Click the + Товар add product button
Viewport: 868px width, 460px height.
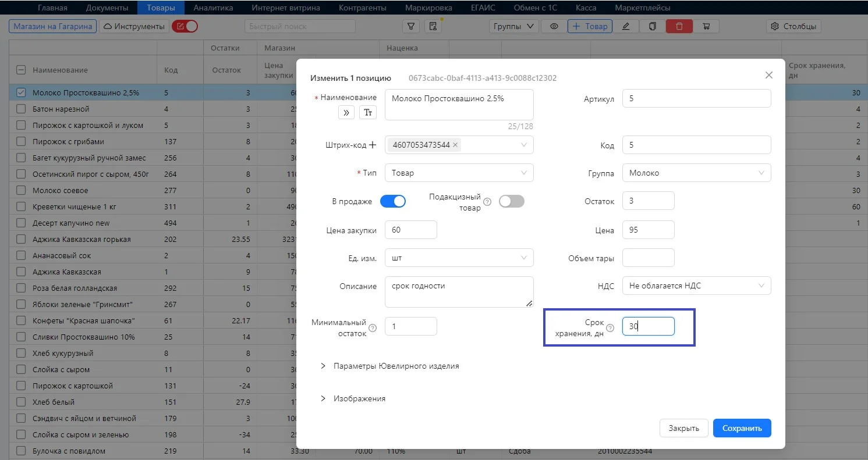pos(590,26)
